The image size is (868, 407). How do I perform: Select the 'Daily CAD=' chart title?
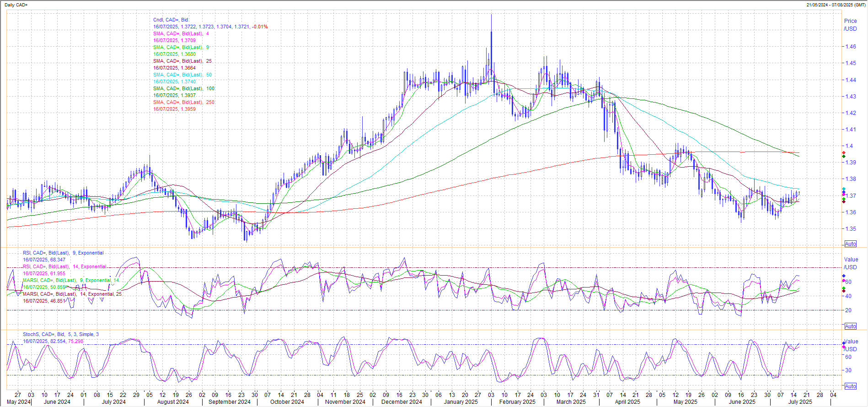click(16, 5)
